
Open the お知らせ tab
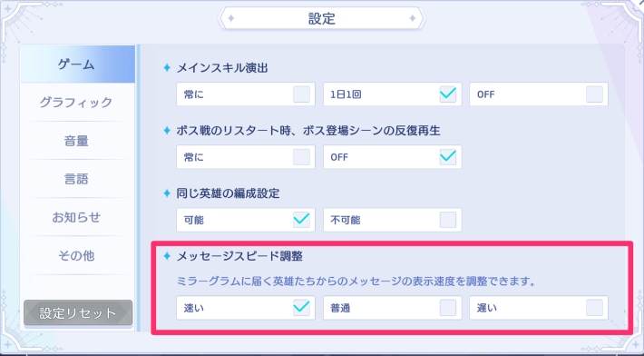pyautogui.click(x=77, y=217)
